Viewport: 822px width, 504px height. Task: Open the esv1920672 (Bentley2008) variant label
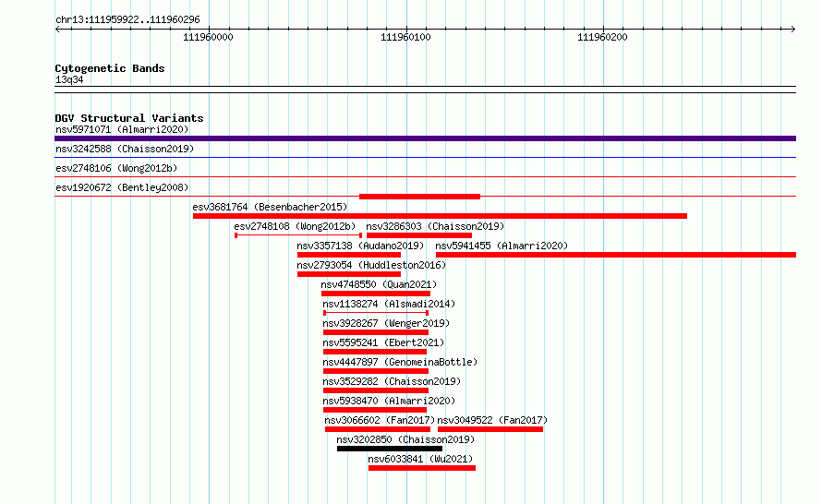(122, 187)
